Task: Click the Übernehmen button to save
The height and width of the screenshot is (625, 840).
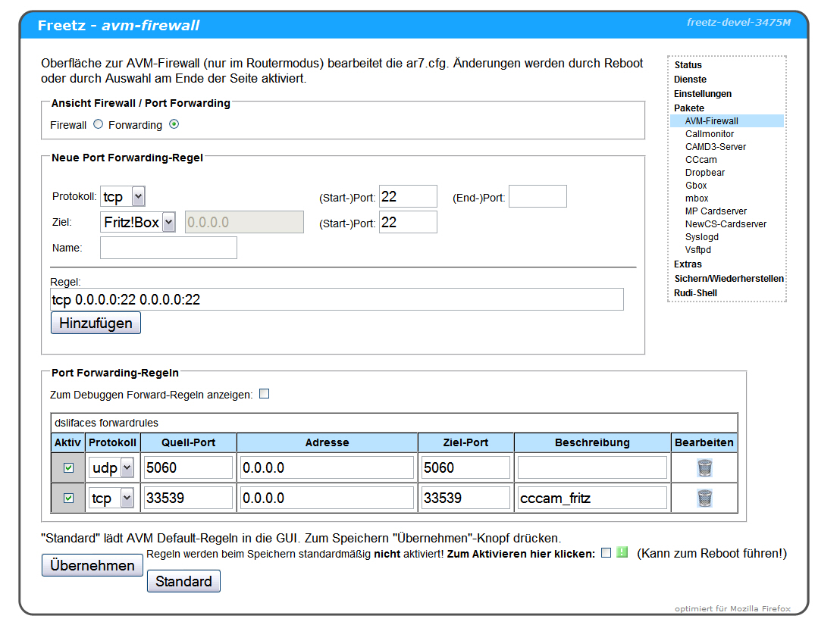Action: [92, 565]
